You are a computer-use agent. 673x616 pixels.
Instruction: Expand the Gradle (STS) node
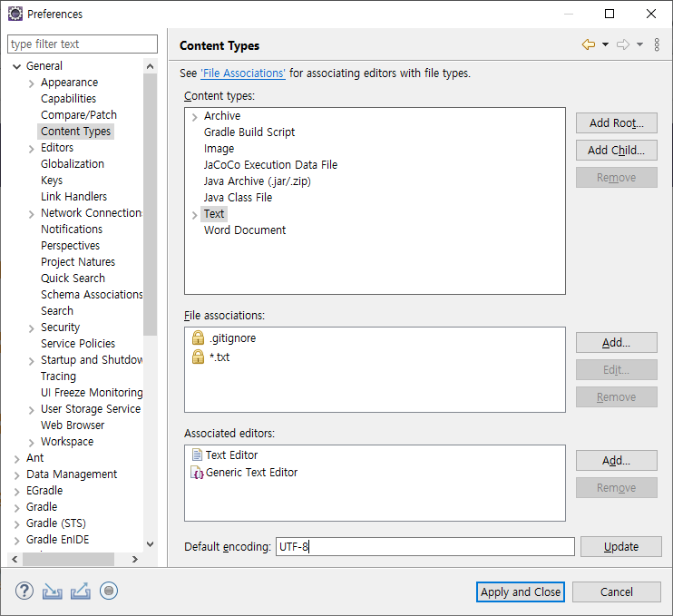click(x=16, y=524)
